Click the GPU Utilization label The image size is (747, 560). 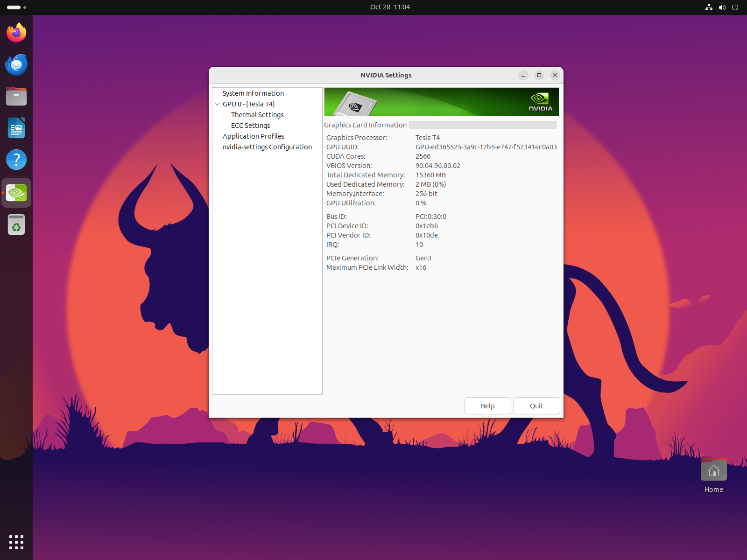(351, 203)
